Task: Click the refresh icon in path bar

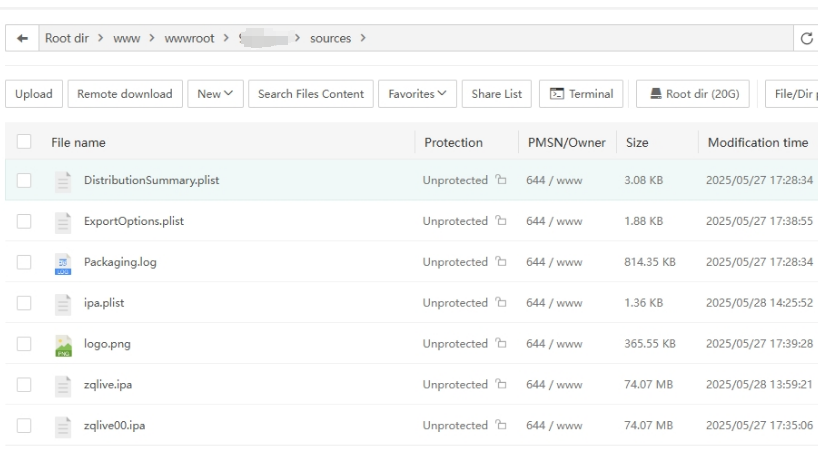Action: point(807,39)
